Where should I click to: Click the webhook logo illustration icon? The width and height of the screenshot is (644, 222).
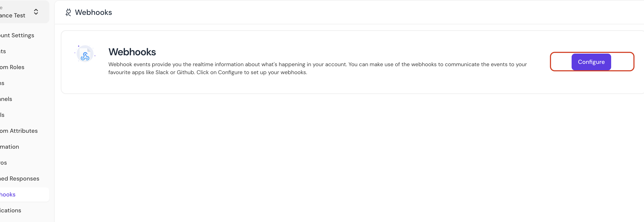tap(85, 54)
